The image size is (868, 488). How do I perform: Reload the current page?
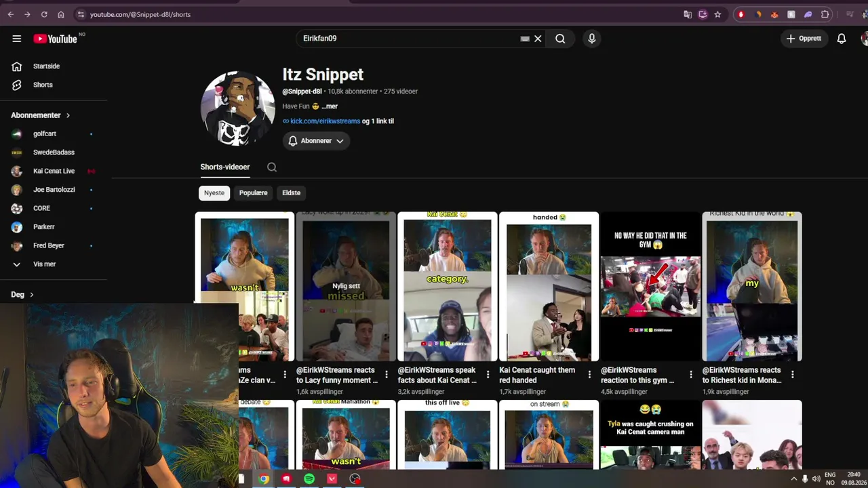tap(44, 14)
